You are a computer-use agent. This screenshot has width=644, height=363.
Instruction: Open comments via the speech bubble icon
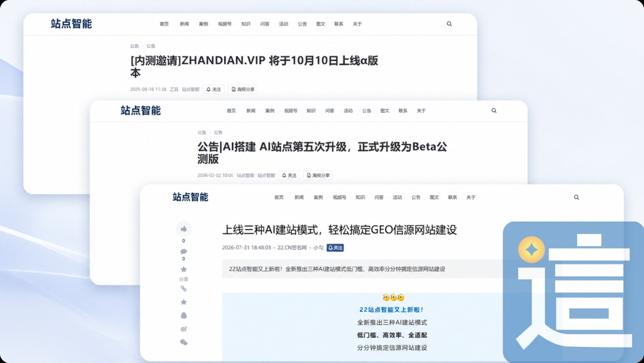point(184,251)
